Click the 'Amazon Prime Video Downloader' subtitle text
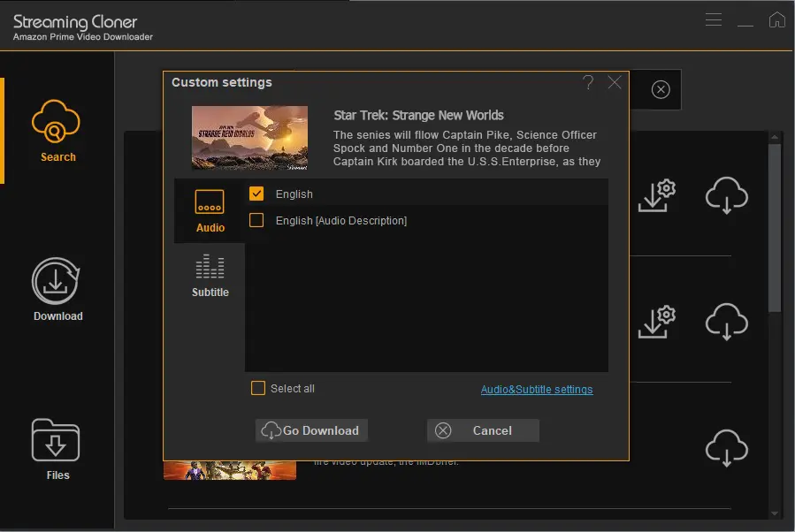795x532 pixels. 82,37
